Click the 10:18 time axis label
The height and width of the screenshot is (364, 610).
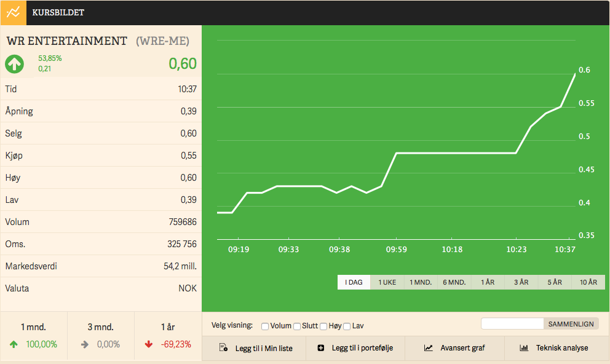pos(452,249)
